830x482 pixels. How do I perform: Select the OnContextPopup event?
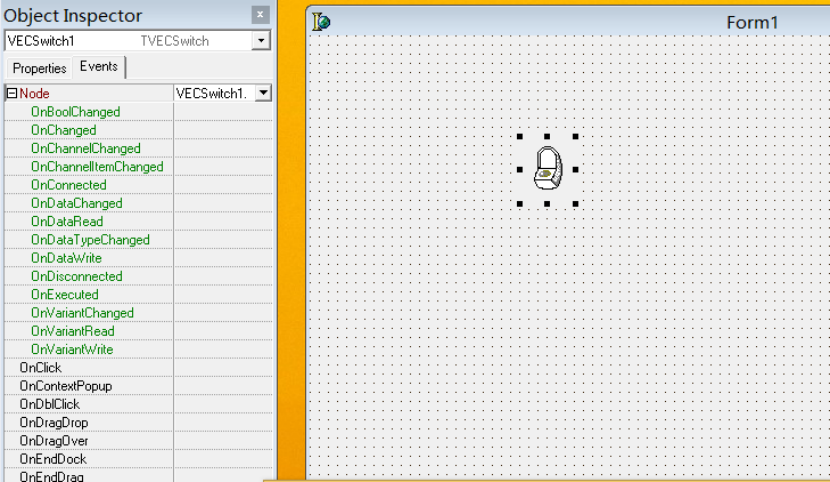coord(65,386)
